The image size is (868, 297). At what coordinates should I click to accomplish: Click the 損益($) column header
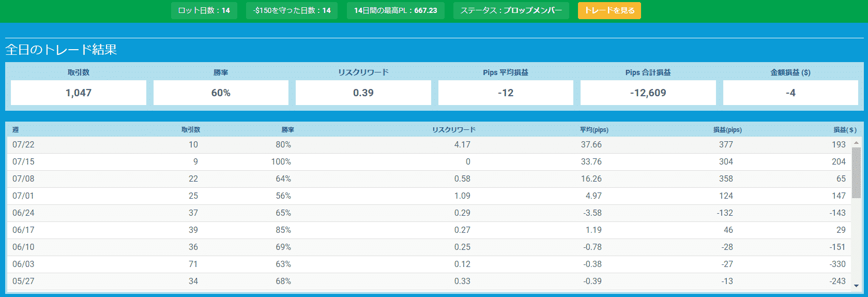844,129
